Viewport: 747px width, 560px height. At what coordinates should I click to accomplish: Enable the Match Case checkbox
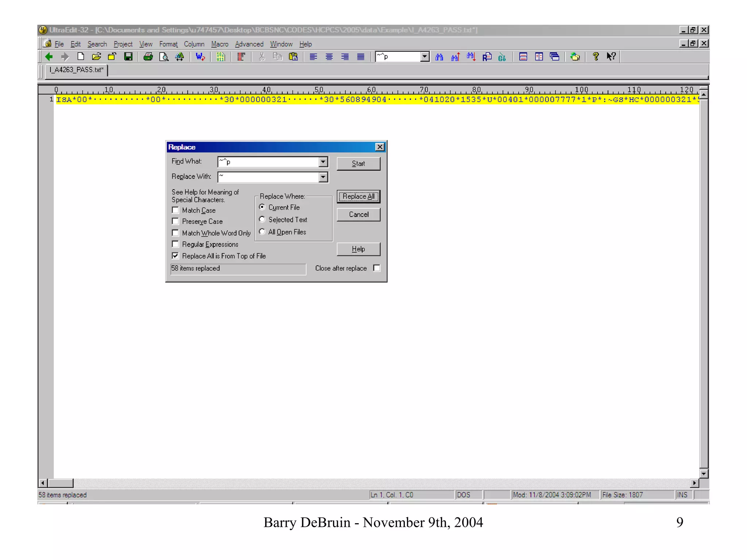point(175,210)
